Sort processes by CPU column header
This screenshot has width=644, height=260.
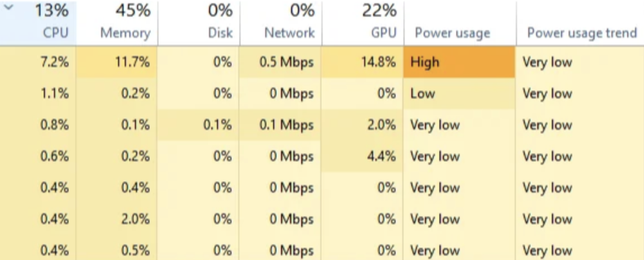point(38,22)
